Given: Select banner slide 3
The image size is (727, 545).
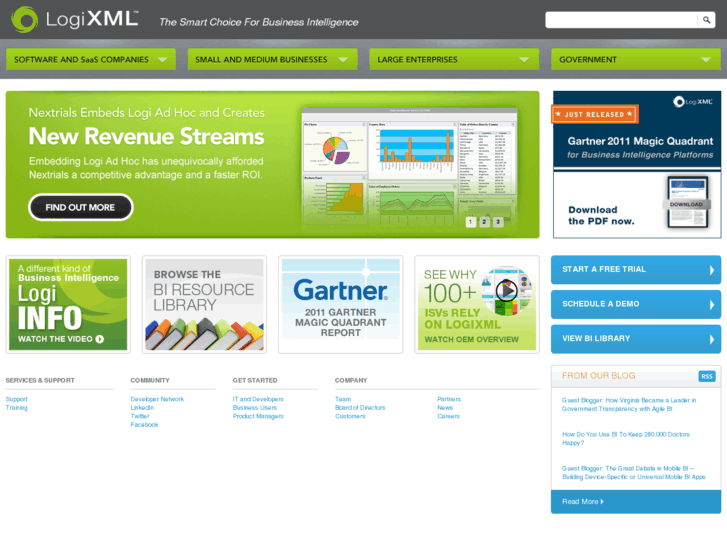Looking at the screenshot, I should 498,222.
